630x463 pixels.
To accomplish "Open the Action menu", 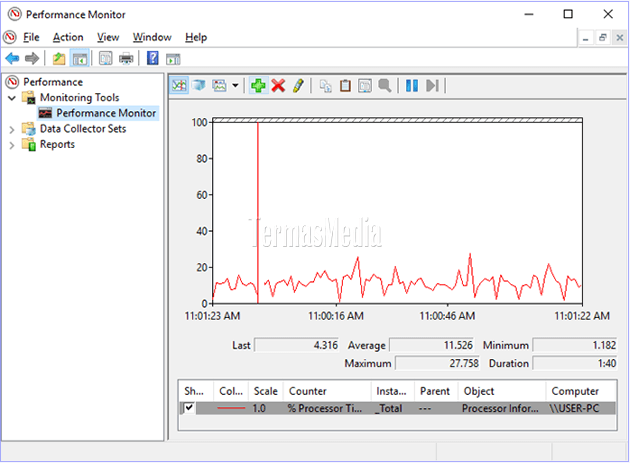I will pos(68,37).
